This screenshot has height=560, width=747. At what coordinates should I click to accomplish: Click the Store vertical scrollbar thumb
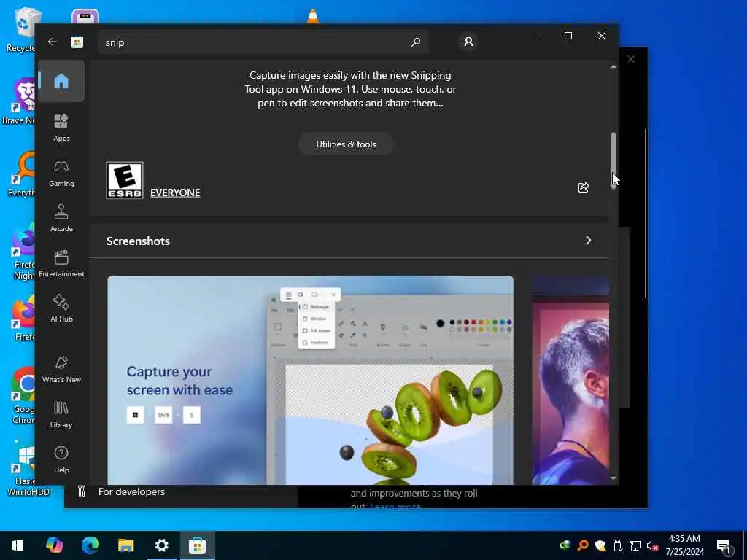click(x=614, y=160)
